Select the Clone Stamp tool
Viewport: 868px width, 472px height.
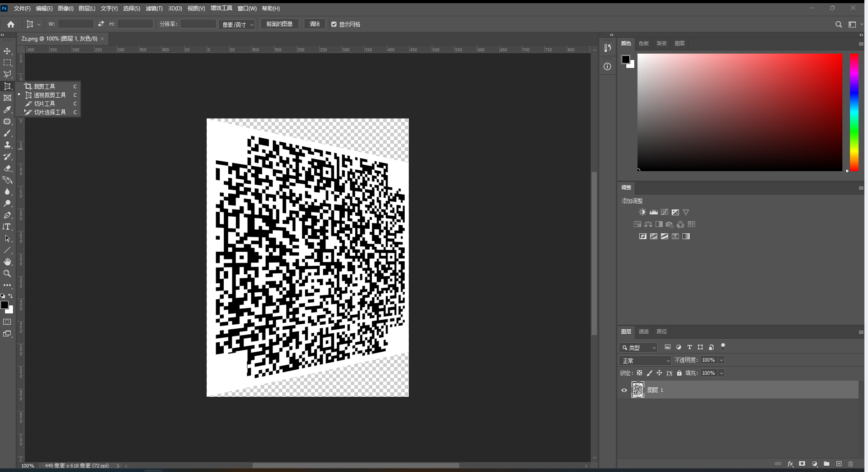coord(7,145)
